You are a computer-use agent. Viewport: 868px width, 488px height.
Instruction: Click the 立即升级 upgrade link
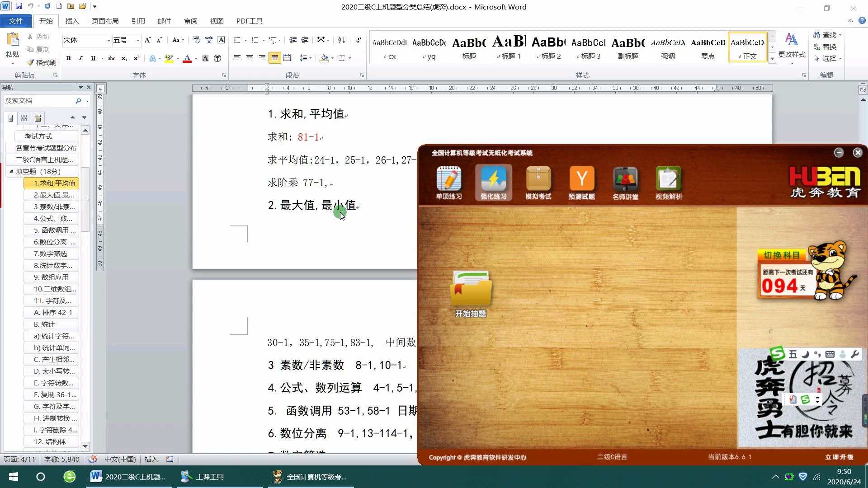[x=840, y=457]
